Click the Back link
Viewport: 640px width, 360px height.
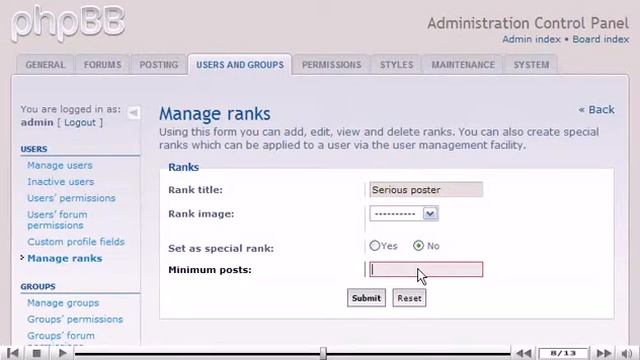[x=596, y=110]
